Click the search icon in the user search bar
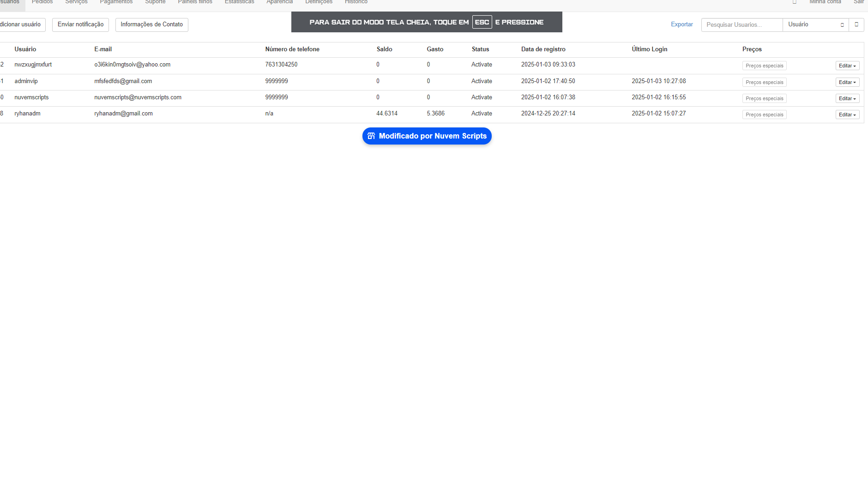The image size is (868, 489). tap(857, 24)
